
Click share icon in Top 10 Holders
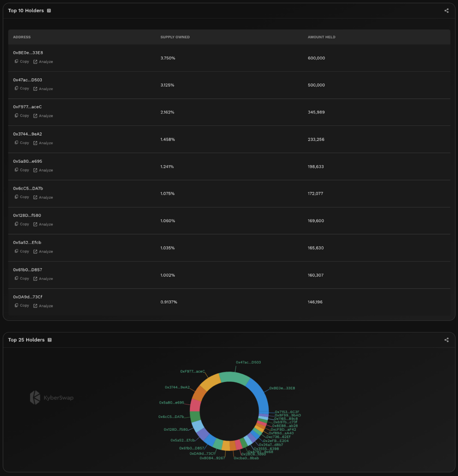pyautogui.click(x=446, y=11)
